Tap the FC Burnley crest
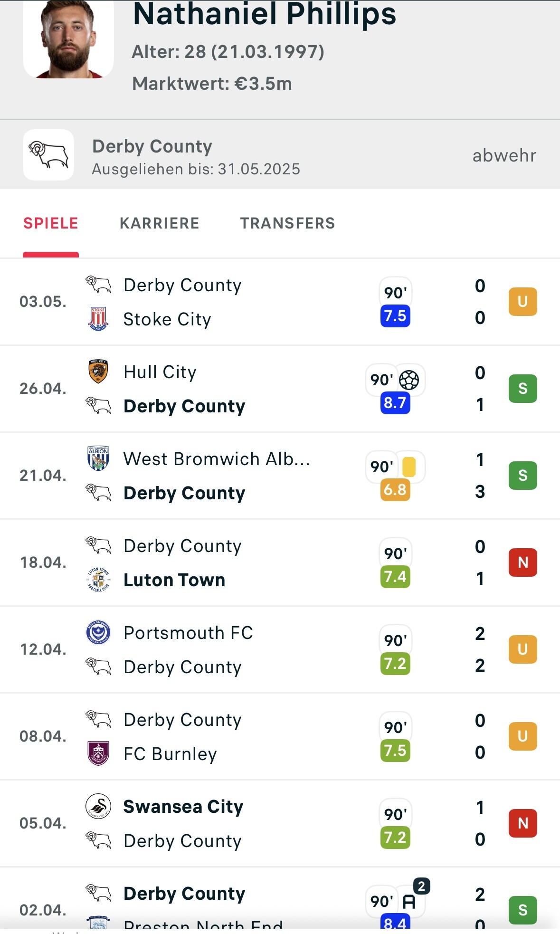This screenshot has height=934, width=560. pos(98,753)
